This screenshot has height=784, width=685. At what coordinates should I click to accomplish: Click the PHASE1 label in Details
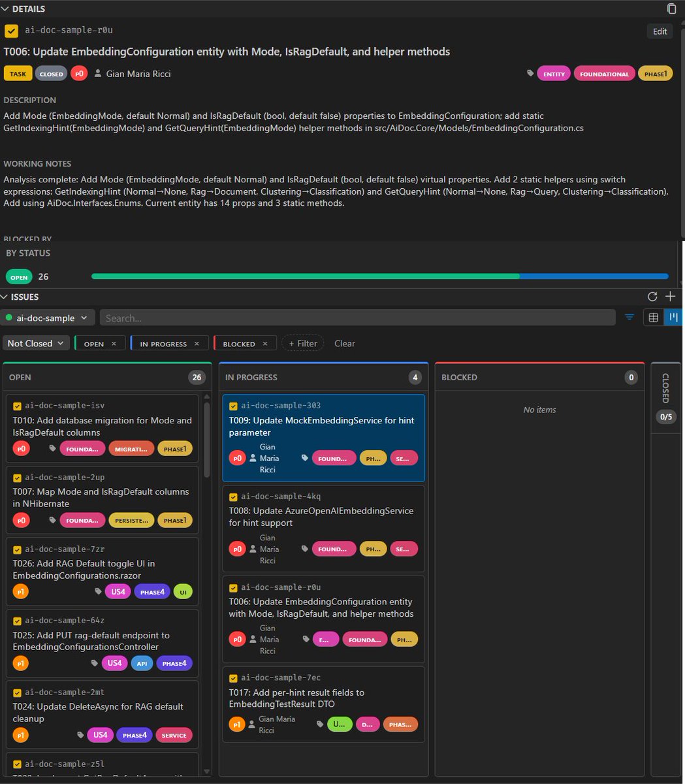click(x=656, y=74)
